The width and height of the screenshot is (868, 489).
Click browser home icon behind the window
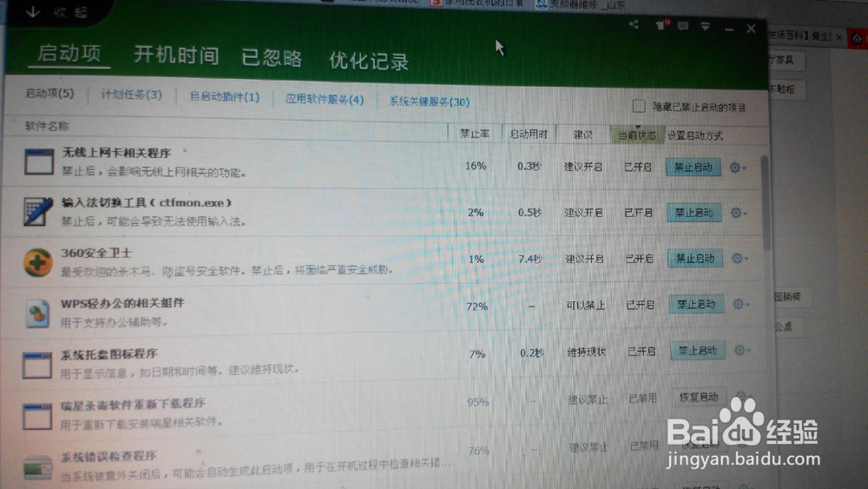[858, 38]
